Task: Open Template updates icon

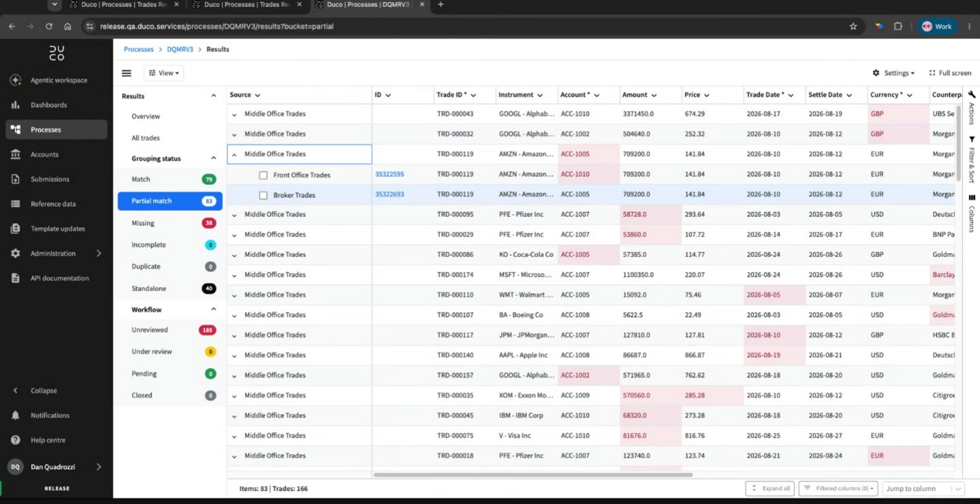Action: point(15,228)
